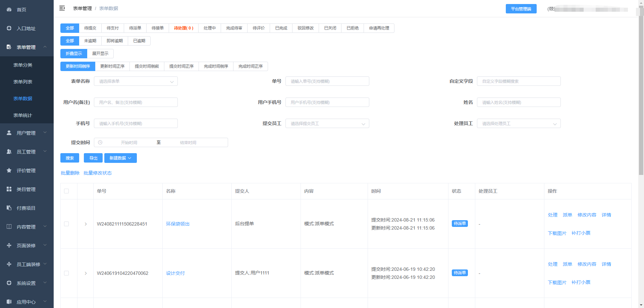Open the 提交员工 select dropdown
The image size is (644, 308).
tap(327, 123)
